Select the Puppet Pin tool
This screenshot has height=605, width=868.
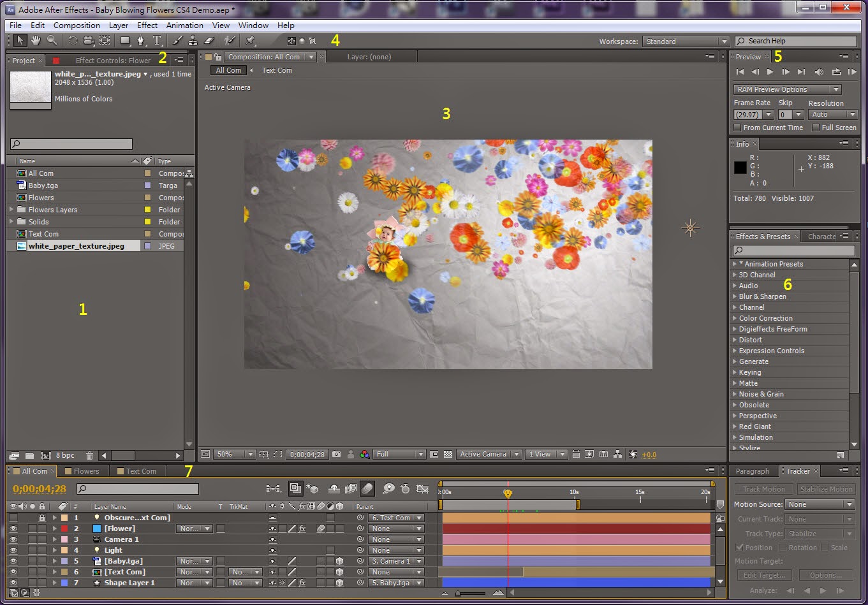click(x=250, y=40)
